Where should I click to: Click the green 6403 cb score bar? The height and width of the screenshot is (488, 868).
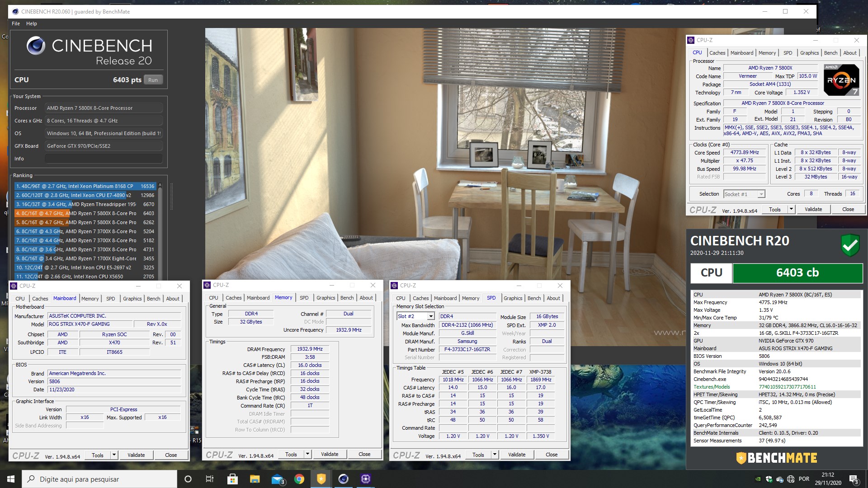coord(797,273)
